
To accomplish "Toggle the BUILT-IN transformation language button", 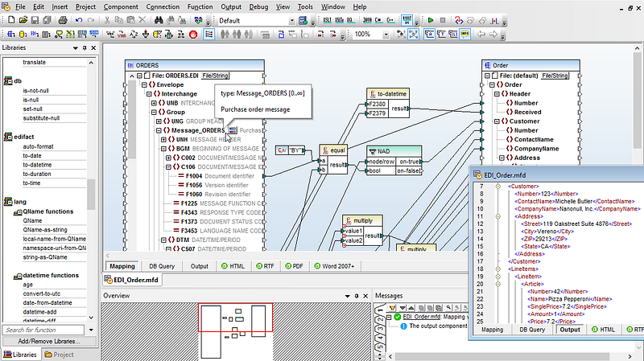I will [405, 20].
